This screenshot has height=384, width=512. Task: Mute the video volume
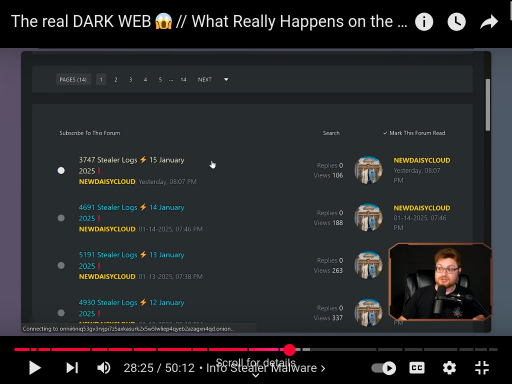pyautogui.click(x=104, y=368)
